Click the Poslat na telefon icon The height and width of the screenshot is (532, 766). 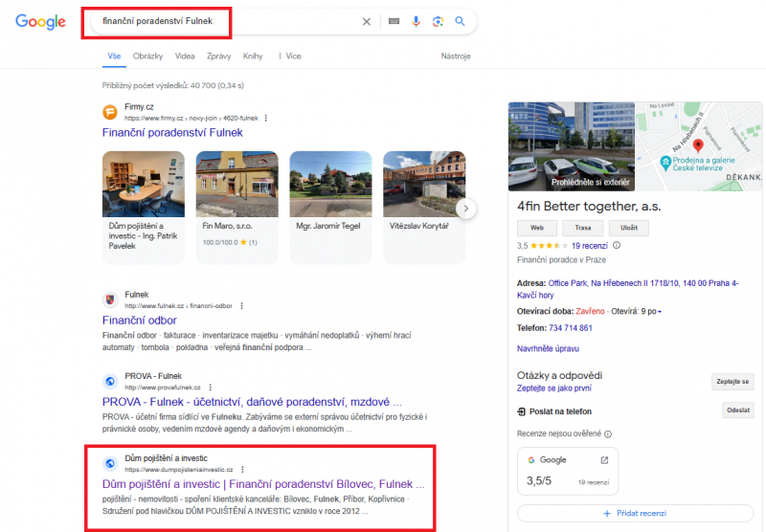(x=521, y=411)
